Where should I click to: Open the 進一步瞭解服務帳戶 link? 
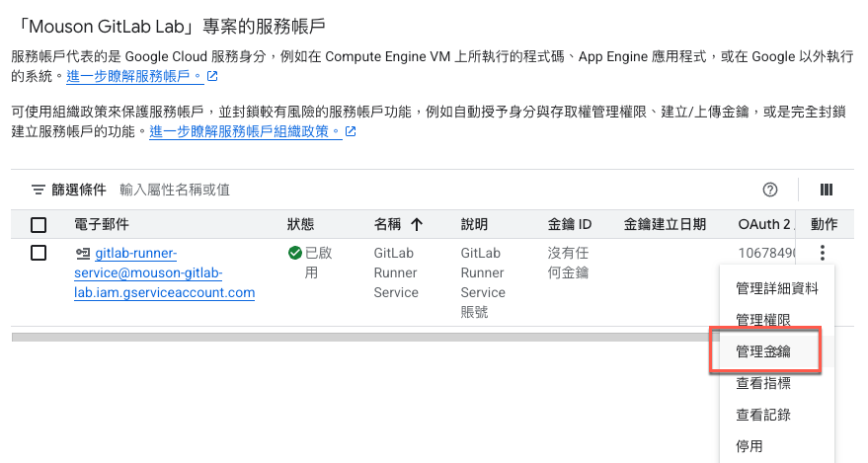pos(134,76)
